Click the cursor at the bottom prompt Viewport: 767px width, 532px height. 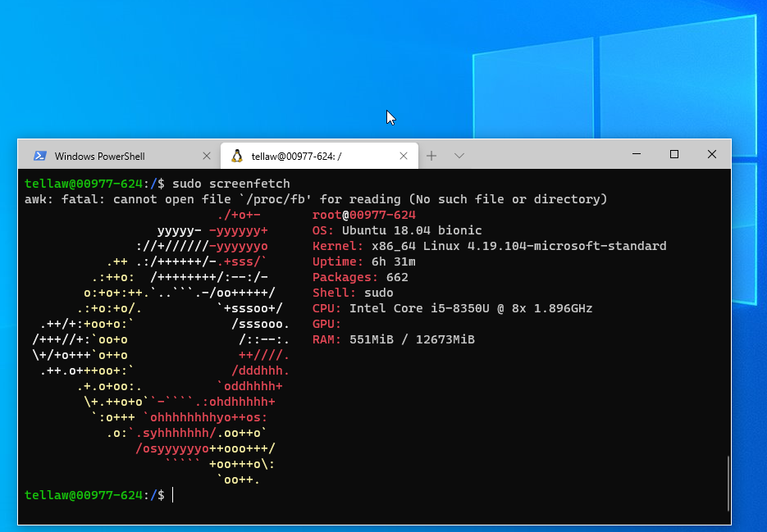point(173,495)
